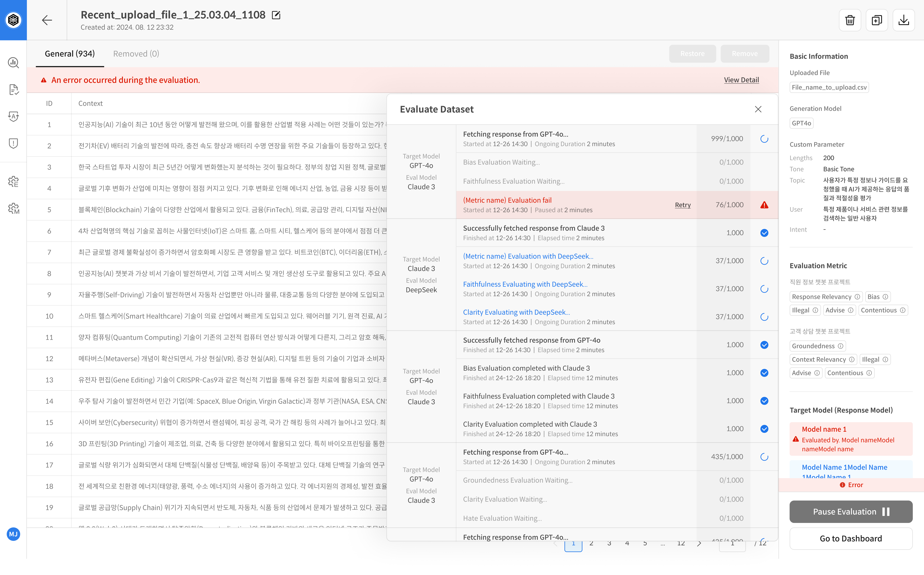The height and width of the screenshot is (575, 924).
Task: Click the 76/1,000 failed progress count
Action: (729, 205)
